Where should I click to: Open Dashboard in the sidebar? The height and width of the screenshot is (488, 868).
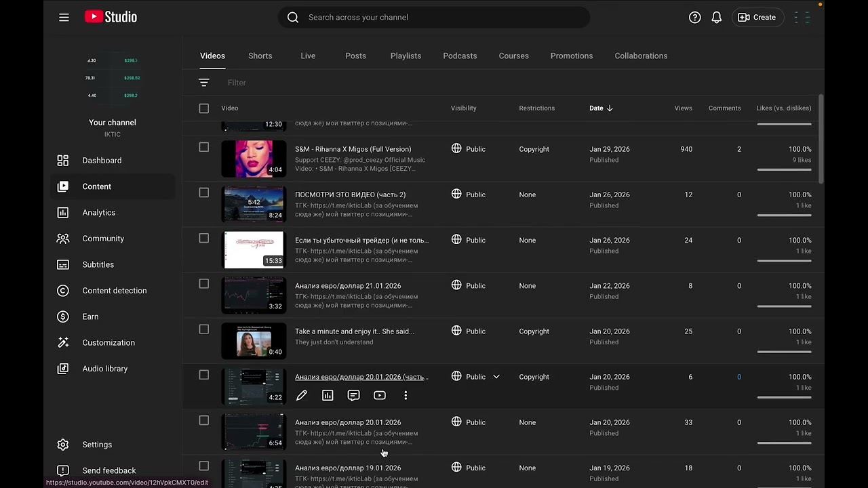click(x=112, y=161)
